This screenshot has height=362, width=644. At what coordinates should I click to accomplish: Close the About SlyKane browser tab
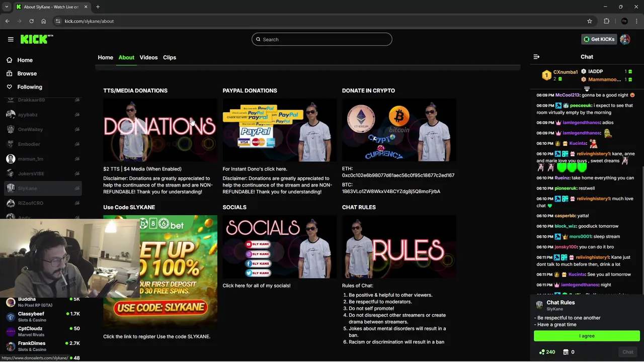tap(86, 7)
